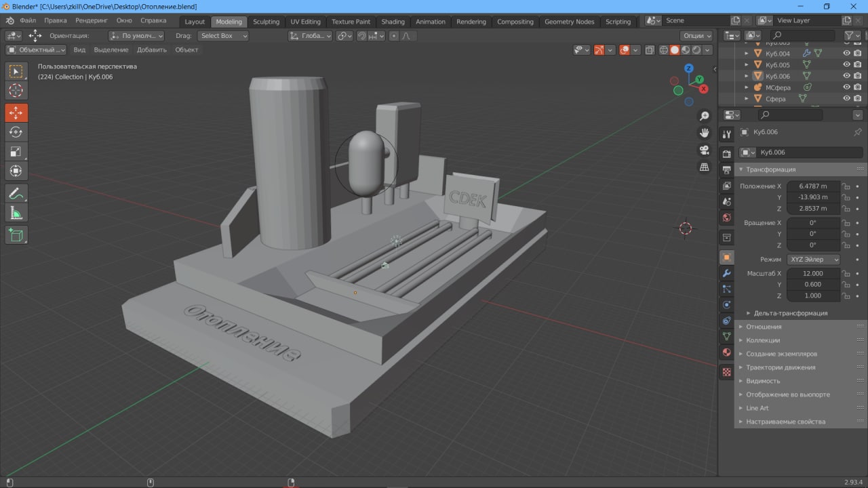Expand Куб.004 in the outliner tree
Screen dimensions: 868x488
pyautogui.click(x=747, y=54)
